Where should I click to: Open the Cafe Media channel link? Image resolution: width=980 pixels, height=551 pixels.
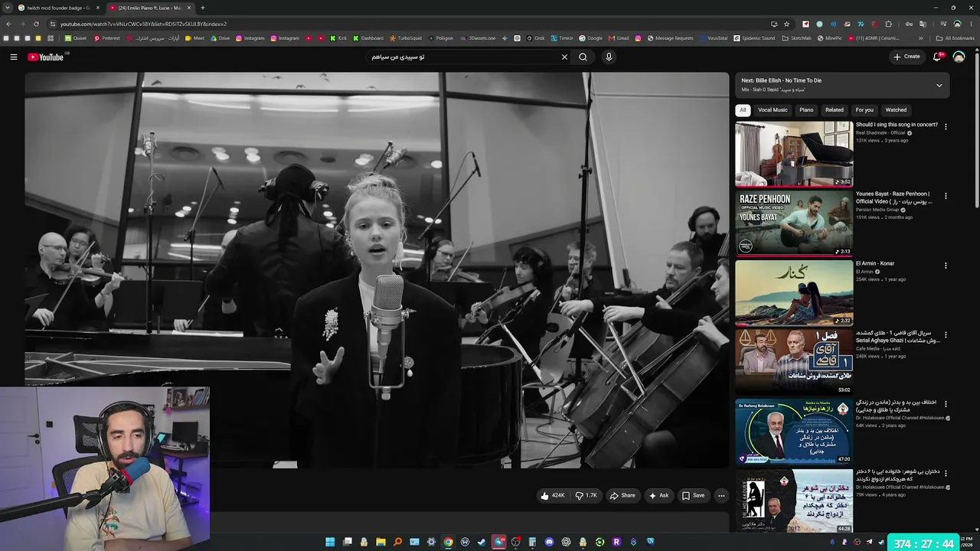[x=879, y=348]
